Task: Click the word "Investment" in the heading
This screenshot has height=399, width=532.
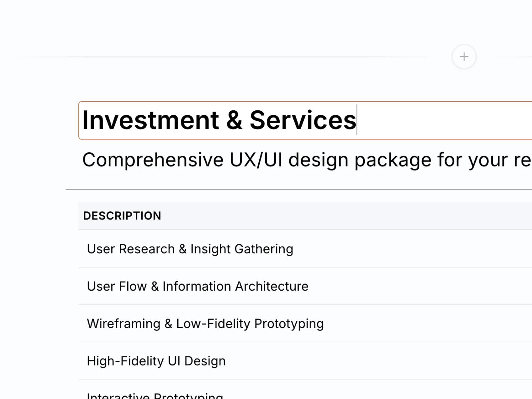Action: (x=150, y=120)
